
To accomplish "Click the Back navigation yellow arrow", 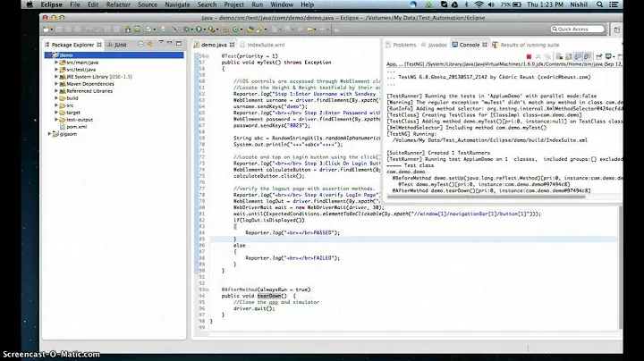I will 309,29.
